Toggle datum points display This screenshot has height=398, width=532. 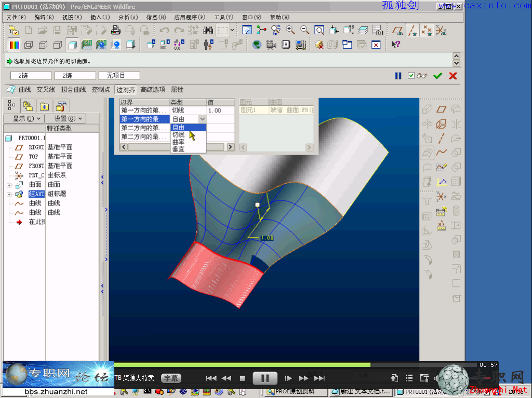(x=427, y=31)
